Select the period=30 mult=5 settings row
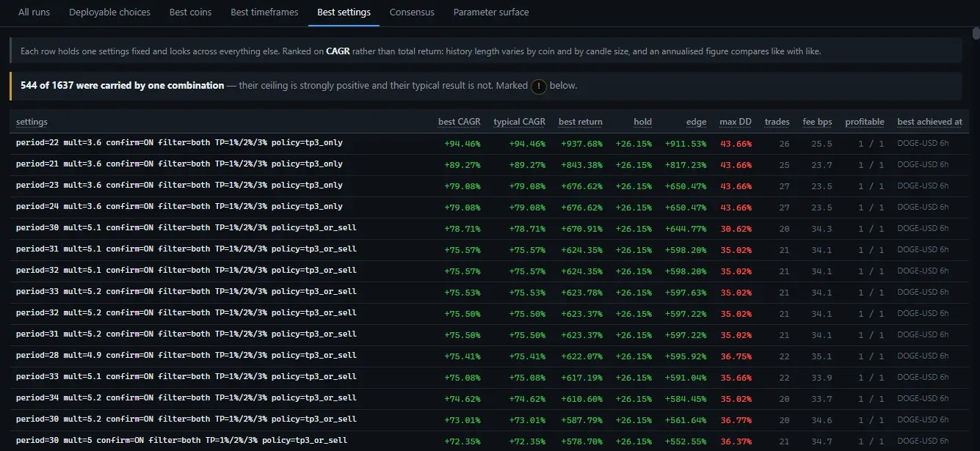The image size is (980, 451). (x=489, y=441)
